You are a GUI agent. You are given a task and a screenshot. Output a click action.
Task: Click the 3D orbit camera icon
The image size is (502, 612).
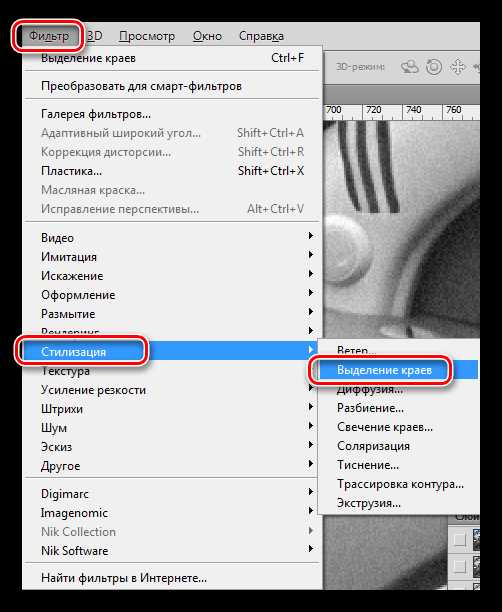point(409,67)
